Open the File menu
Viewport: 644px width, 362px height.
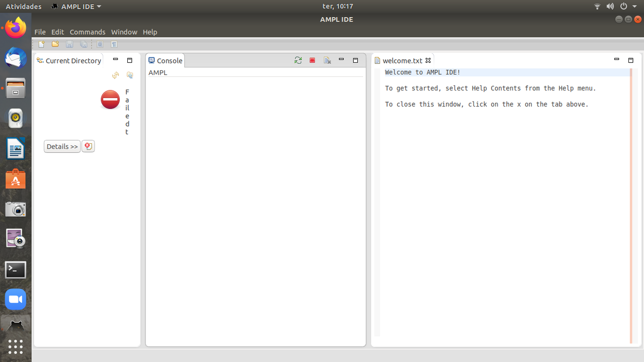point(40,32)
